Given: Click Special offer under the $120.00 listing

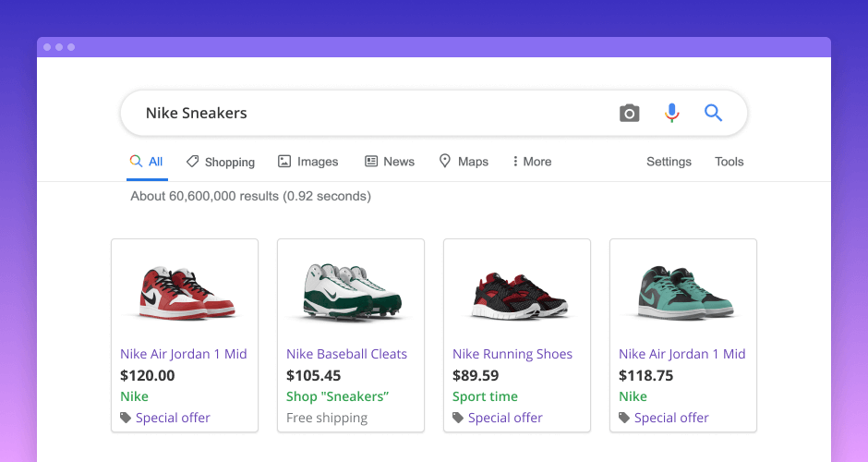Looking at the screenshot, I should (x=173, y=418).
